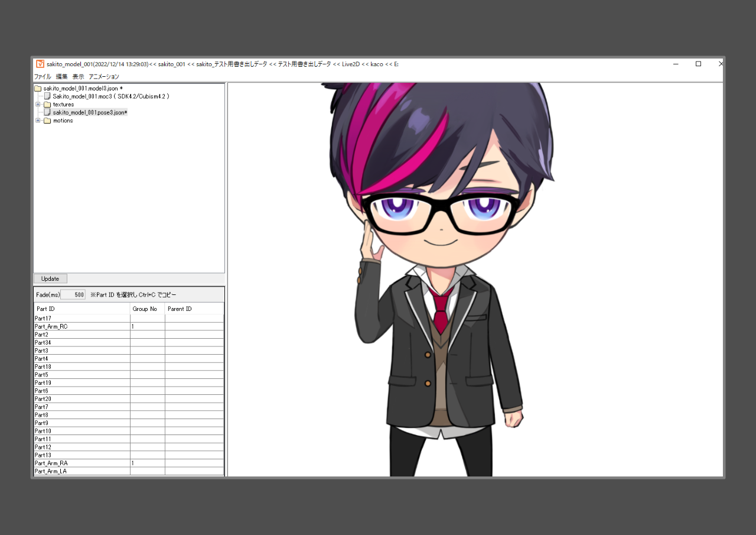This screenshot has width=756, height=535.
Task: Select the Part12 row
Action: click(x=129, y=447)
